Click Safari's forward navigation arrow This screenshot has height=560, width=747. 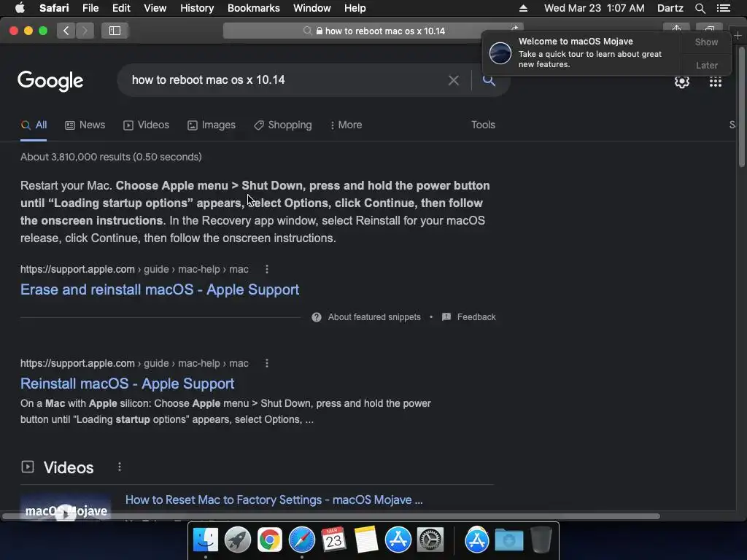(x=85, y=31)
